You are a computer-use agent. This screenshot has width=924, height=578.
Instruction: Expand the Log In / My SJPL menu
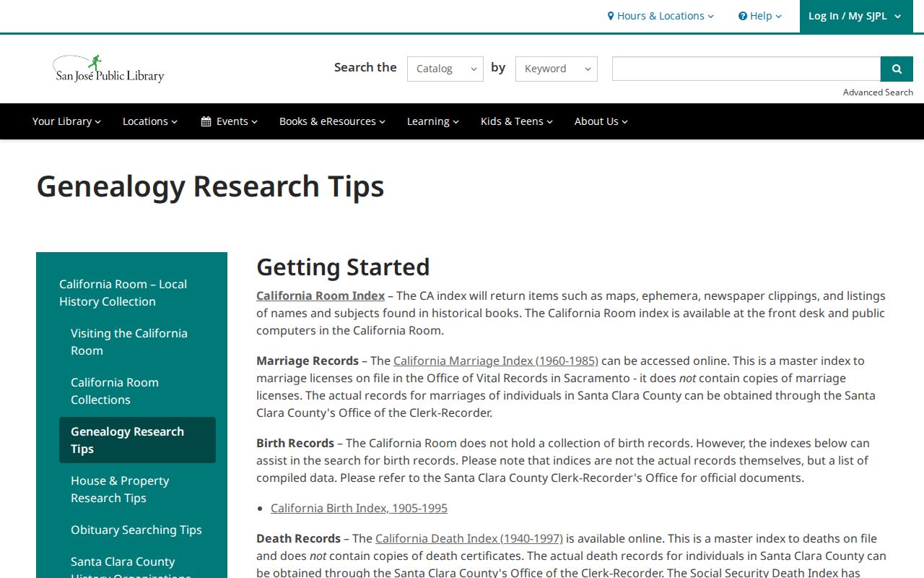856,16
